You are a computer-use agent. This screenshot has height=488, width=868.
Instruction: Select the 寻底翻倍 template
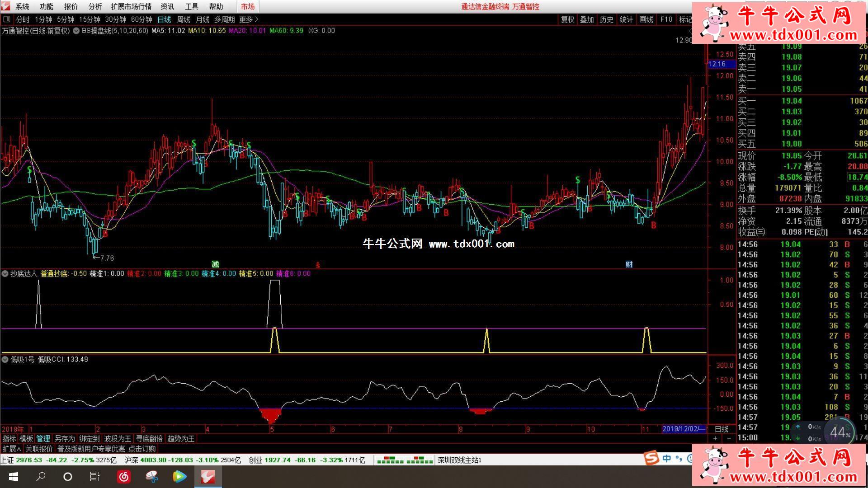pyautogui.click(x=149, y=439)
